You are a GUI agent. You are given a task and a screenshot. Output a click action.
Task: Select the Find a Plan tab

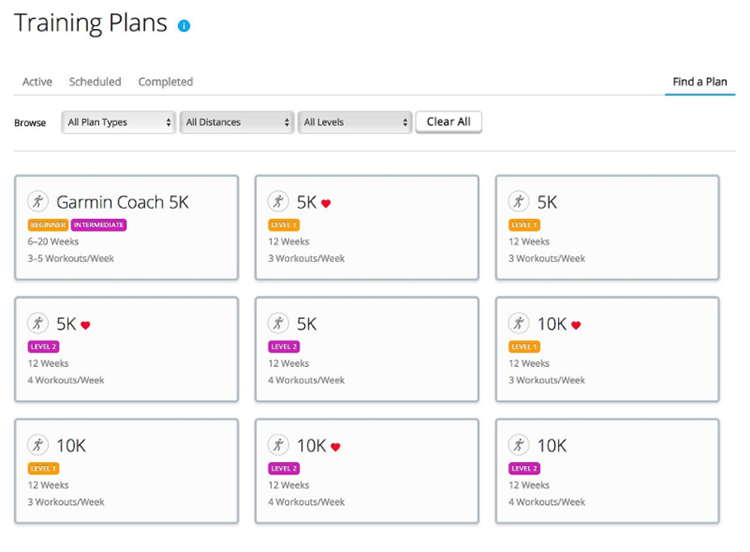coord(699,82)
